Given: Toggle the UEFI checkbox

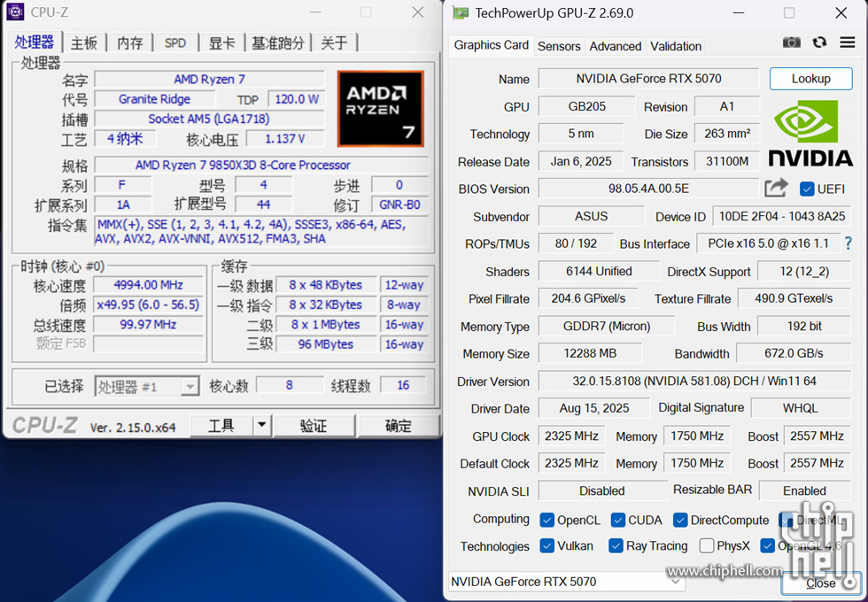Looking at the screenshot, I should point(806,188).
